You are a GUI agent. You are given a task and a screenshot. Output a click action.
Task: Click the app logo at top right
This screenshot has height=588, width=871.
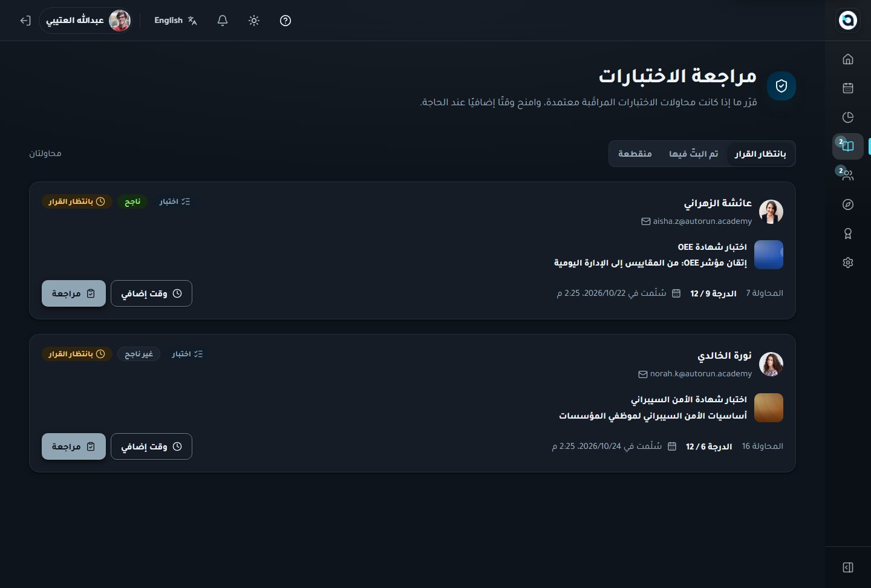848,20
